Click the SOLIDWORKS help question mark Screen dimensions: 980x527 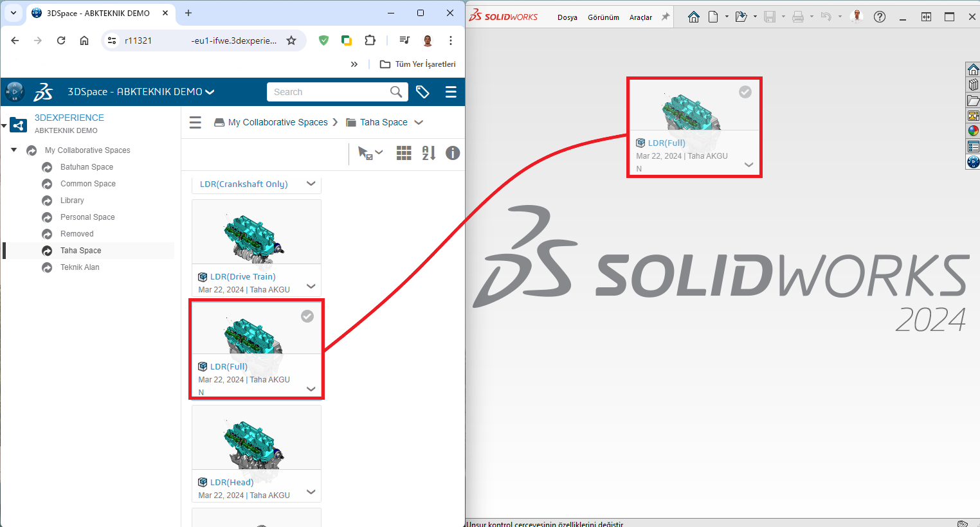880,17
